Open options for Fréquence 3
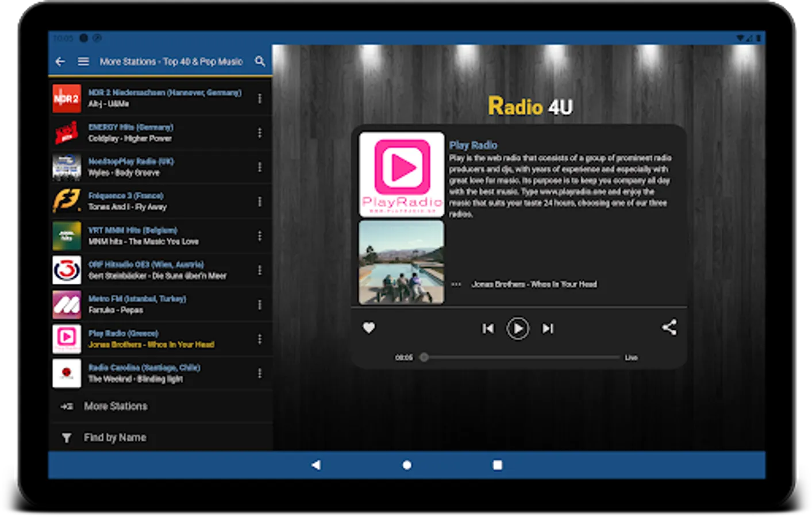Screen dimensions: 812x517 click(x=260, y=202)
